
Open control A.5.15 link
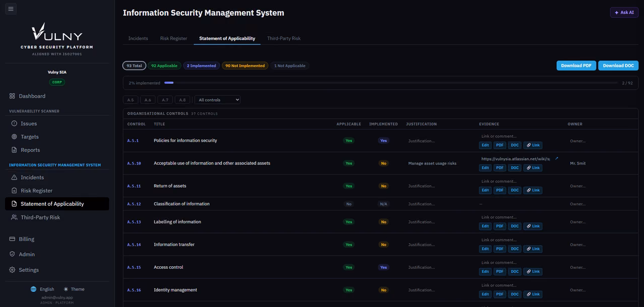pyautogui.click(x=134, y=268)
